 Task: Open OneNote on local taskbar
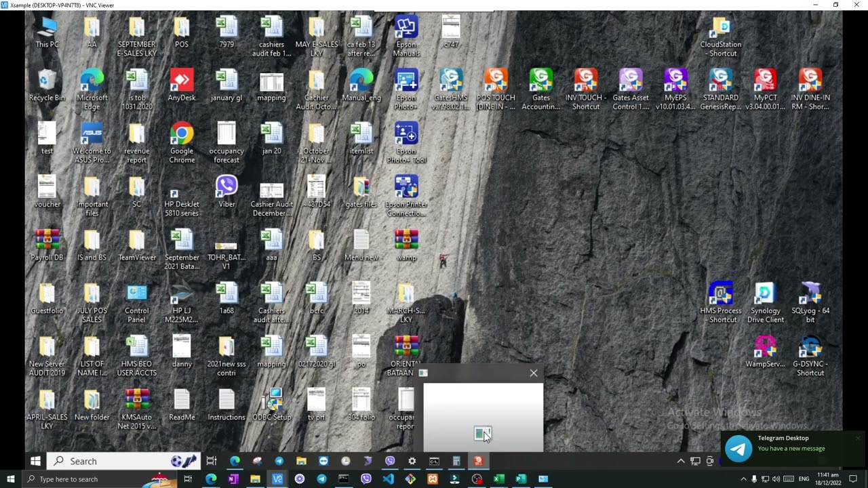[233, 479]
